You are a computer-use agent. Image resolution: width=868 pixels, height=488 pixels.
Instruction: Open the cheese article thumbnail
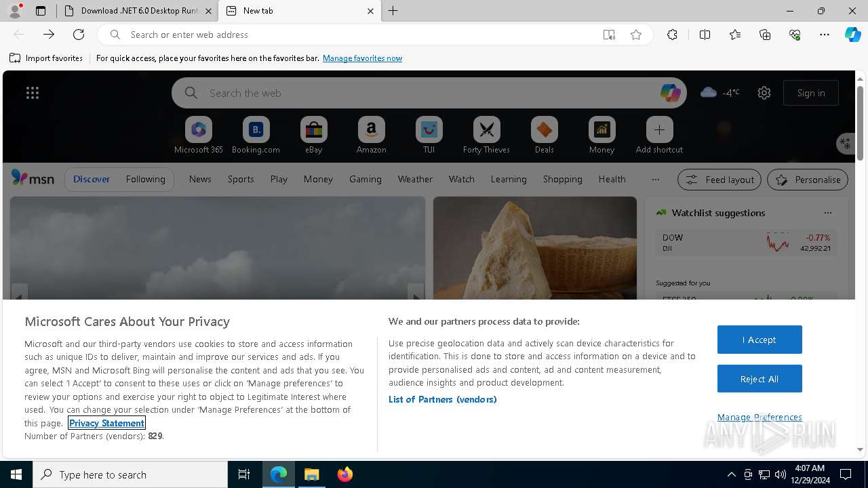tap(535, 247)
